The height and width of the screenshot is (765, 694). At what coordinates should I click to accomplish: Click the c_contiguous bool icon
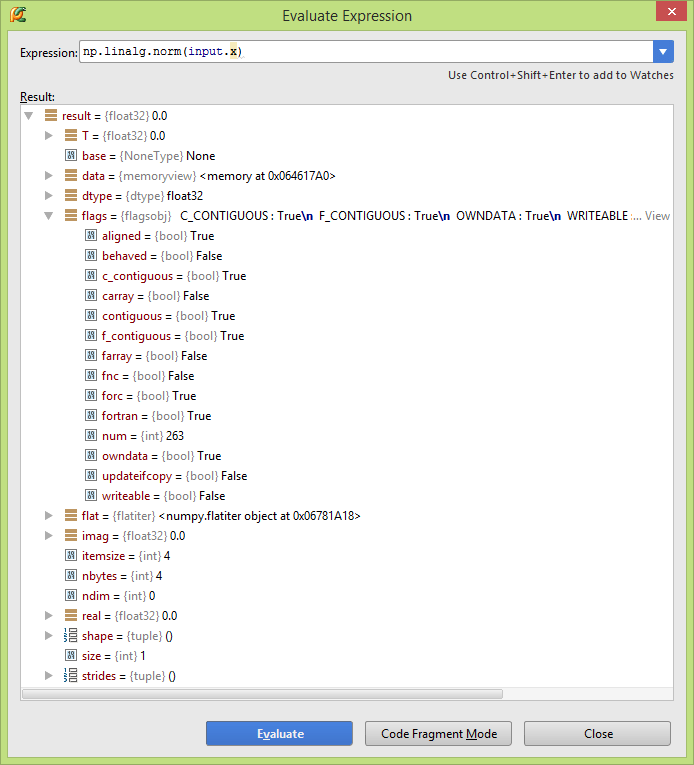coord(91,275)
